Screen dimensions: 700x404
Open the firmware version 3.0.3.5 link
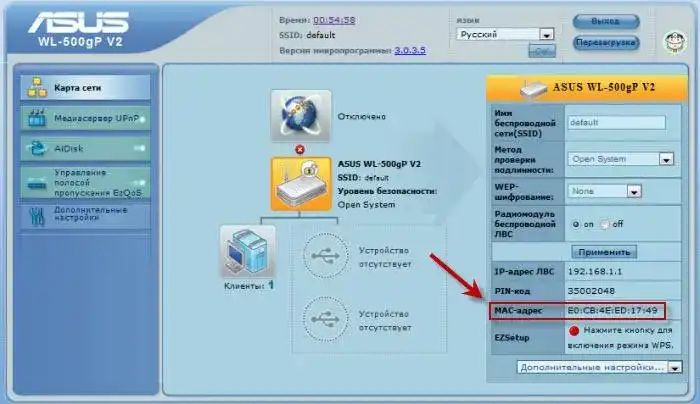coord(410,50)
